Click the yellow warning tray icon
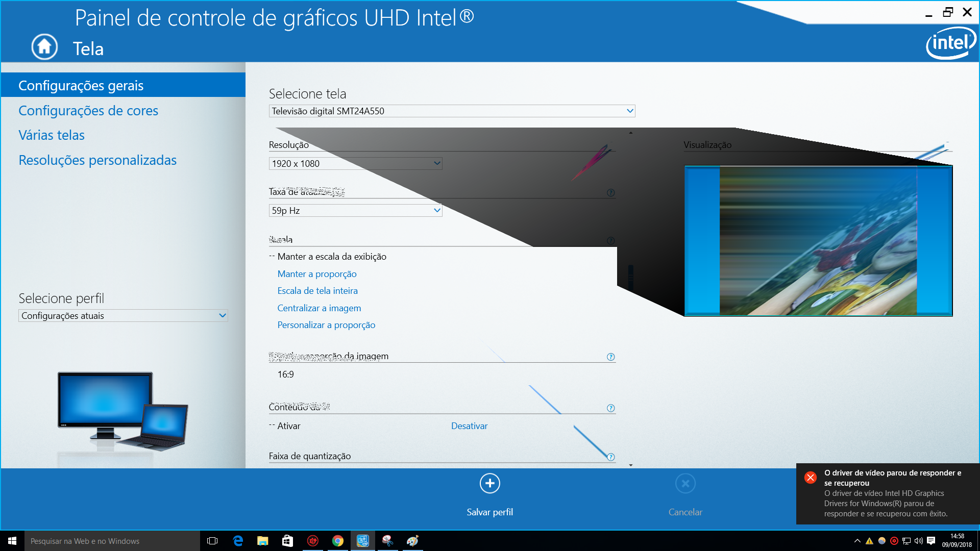Viewport: 980px width, 551px height. click(869, 541)
